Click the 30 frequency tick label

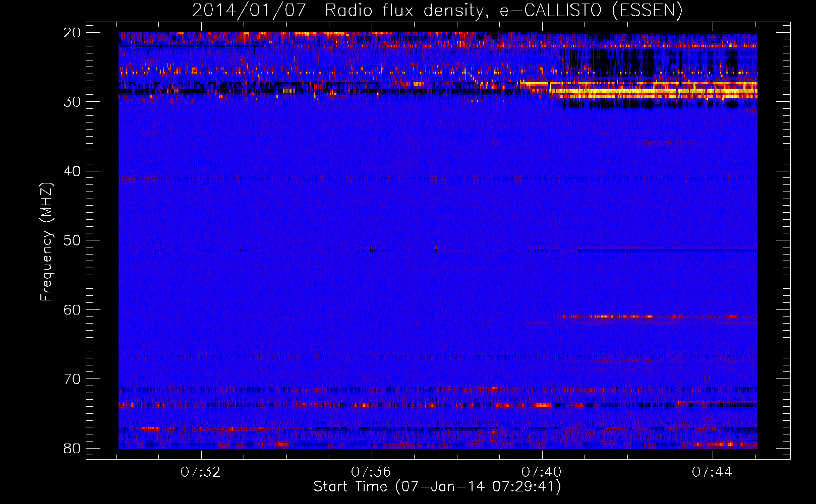(x=73, y=102)
